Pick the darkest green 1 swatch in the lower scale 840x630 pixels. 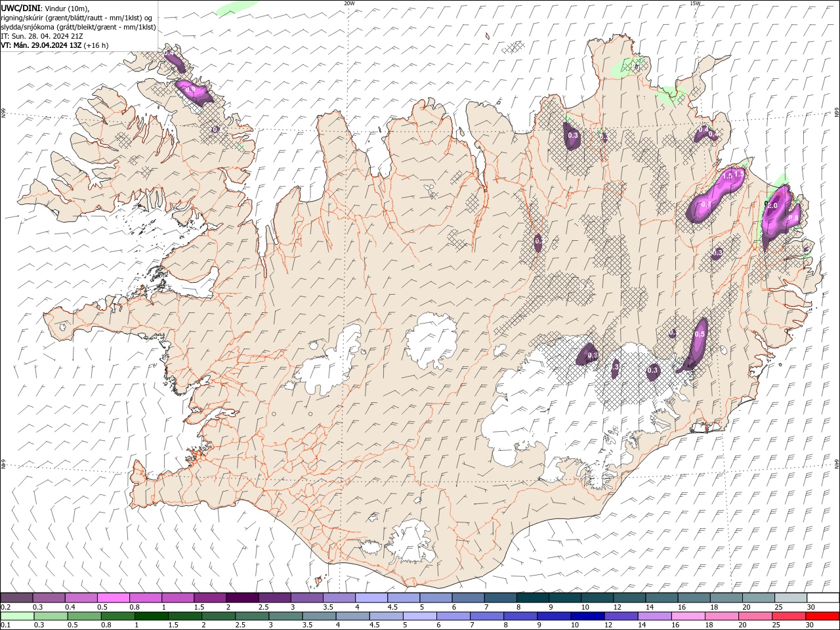152,616
